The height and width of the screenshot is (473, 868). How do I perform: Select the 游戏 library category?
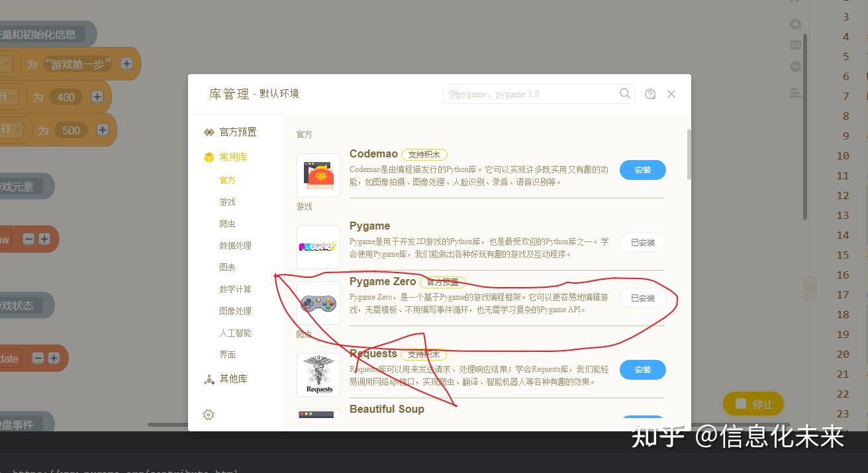coord(227,202)
